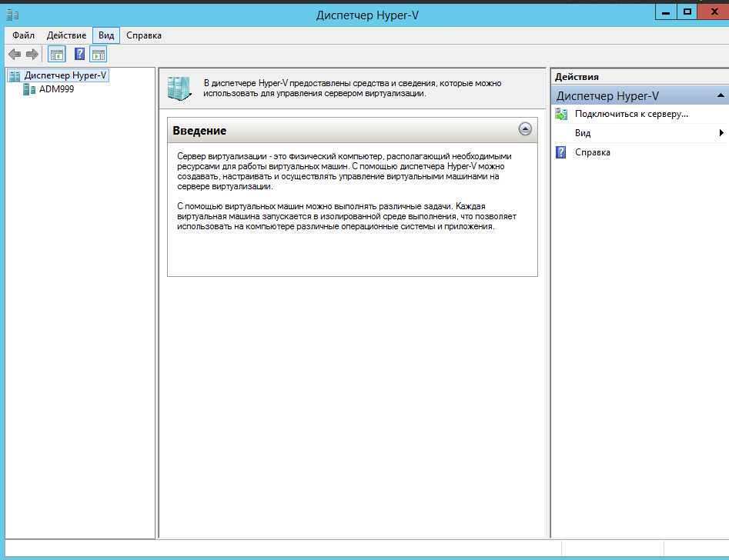Click the Диспетчер Hyper-V Actions group header
Image resolution: width=729 pixels, height=560 pixels.
[x=640, y=95]
